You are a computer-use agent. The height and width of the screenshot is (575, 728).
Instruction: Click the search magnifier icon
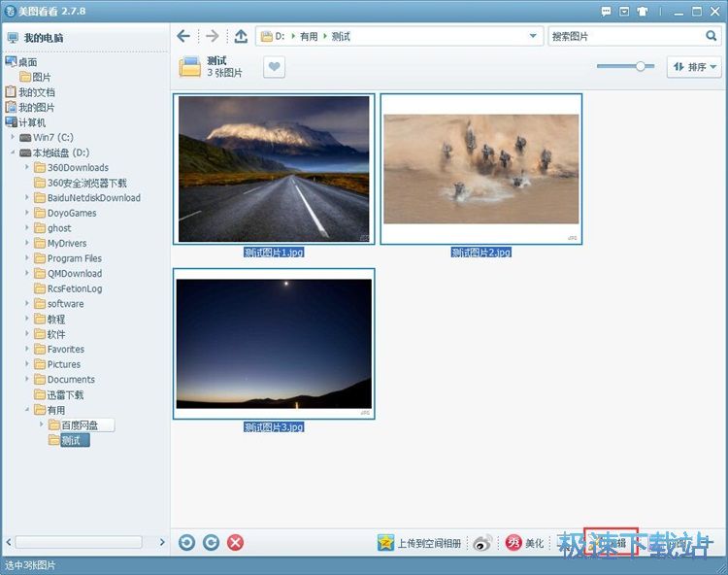click(x=711, y=36)
